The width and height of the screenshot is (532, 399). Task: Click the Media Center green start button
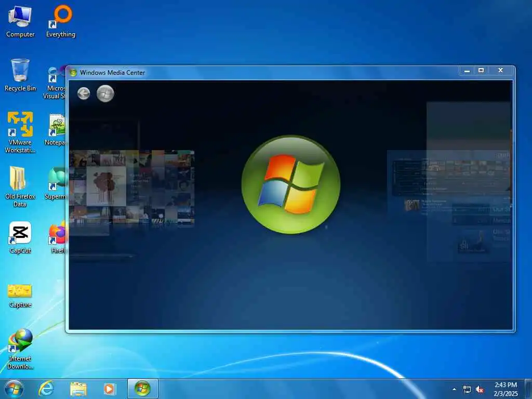[x=105, y=94]
